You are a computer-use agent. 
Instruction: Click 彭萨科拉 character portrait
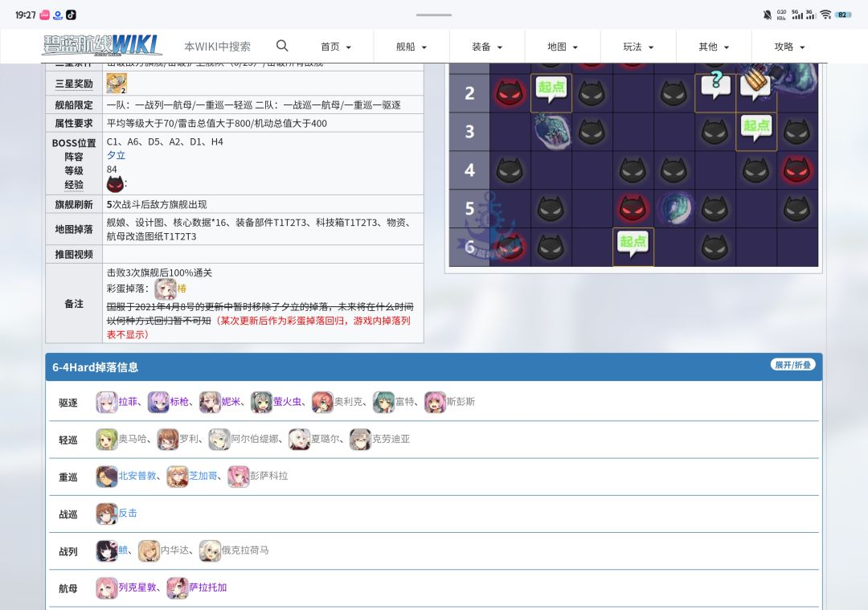pyautogui.click(x=239, y=477)
